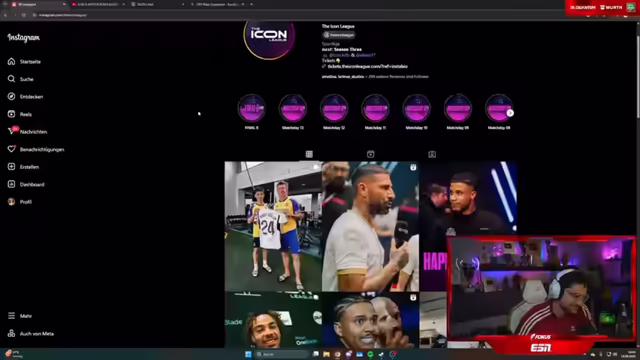
Task: Switch to the Reels profile tab
Action: (370, 154)
